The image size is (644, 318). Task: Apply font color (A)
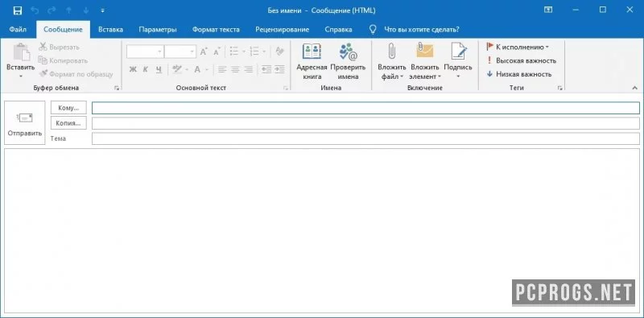click(x=197, y=69)
